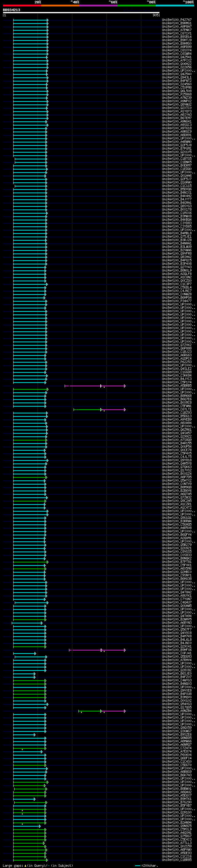Select the UniRef100_B2AN94 label
The image size is (197, 868).
click(x=177, y=822)
